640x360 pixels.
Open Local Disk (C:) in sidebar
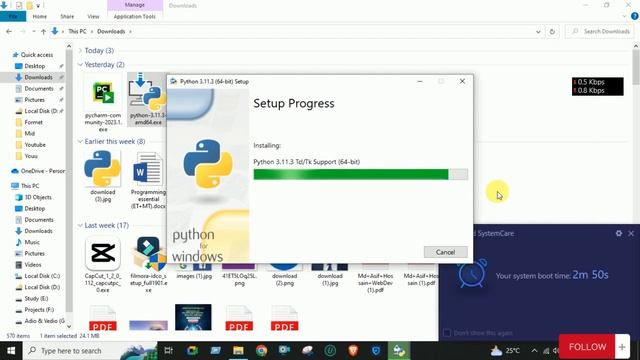42,276
